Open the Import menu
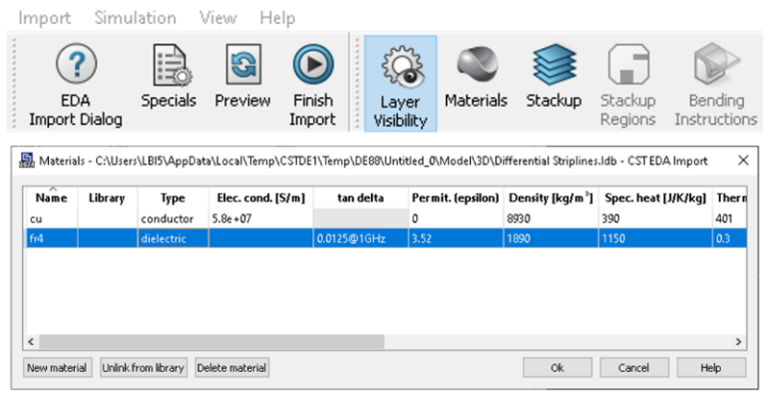This screenshot has width=768, height=394. point(45,18)
